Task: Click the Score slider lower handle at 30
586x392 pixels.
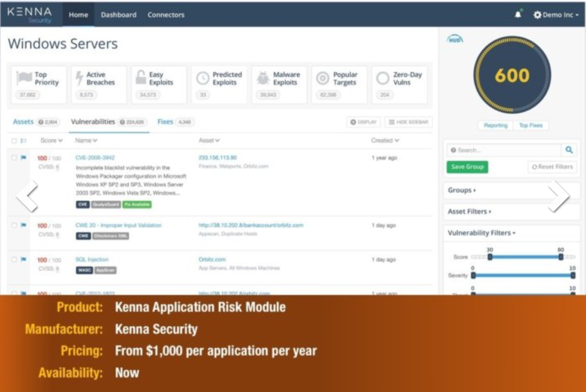Action: [x=490, y=257]
